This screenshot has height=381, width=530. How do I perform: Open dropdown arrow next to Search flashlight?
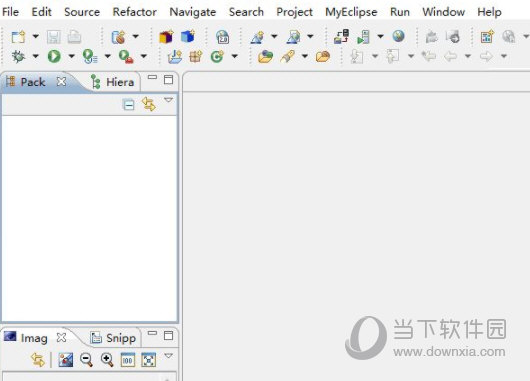tap(305, 56)
